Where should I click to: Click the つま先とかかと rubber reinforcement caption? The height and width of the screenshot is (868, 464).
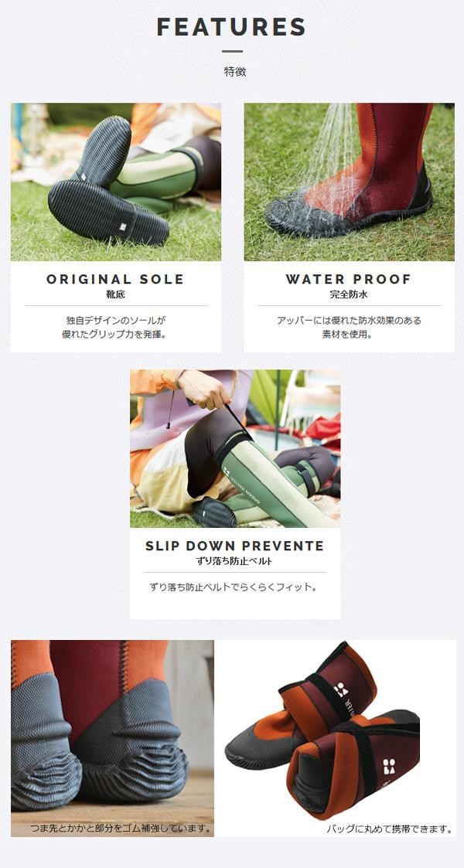[120, 829]
